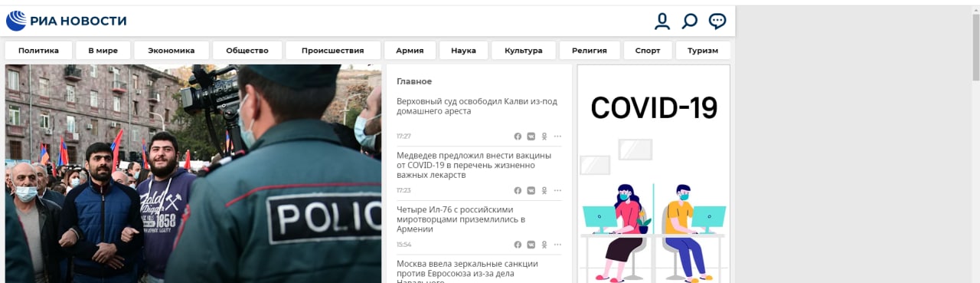980x283 pixels.
Task: Click the 17:27 timestamp
Action: pos(403,137)
